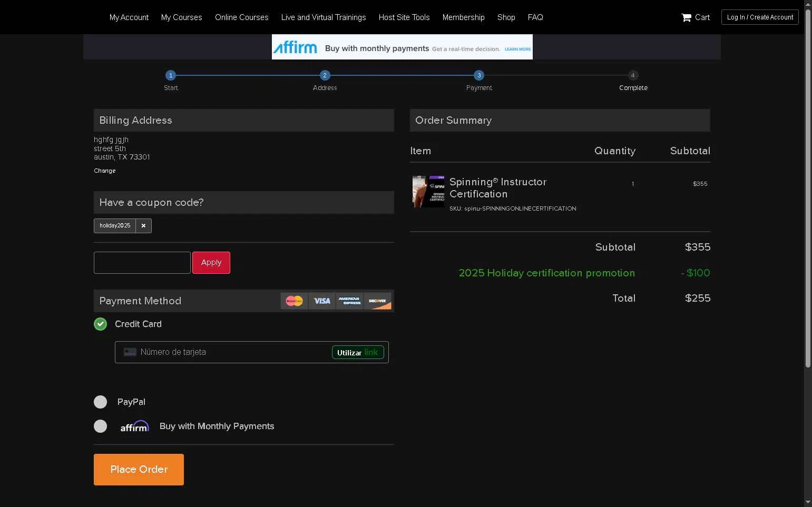Click step 3 Payment marker
This screenshot has width=812, height=507.
478,75
